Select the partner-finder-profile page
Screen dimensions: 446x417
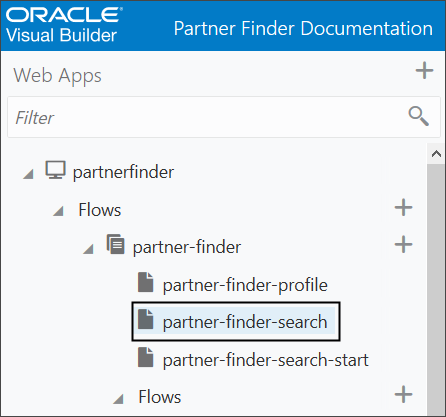click(x=245, y=285)
